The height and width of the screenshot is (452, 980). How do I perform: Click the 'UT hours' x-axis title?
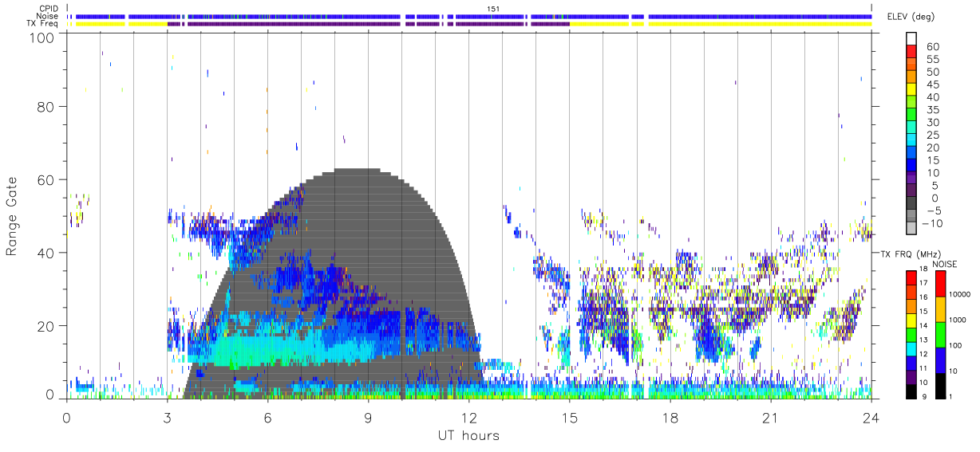click(468, 435)
